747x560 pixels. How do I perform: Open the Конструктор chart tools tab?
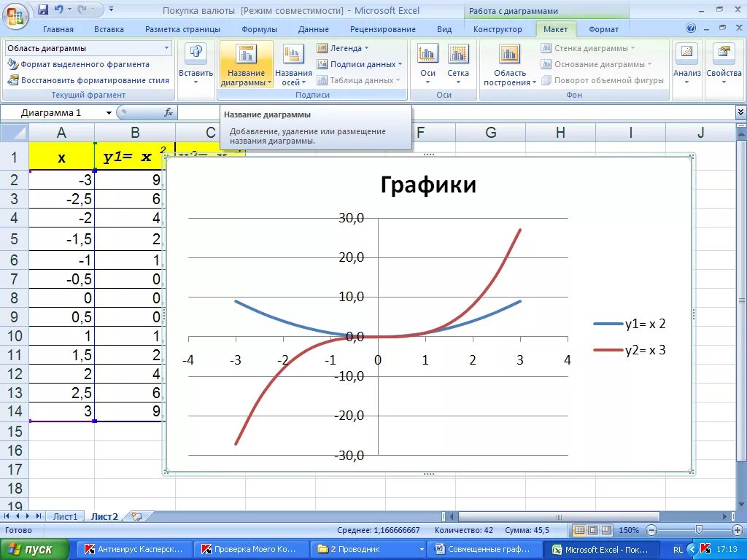tap(498, 29)
